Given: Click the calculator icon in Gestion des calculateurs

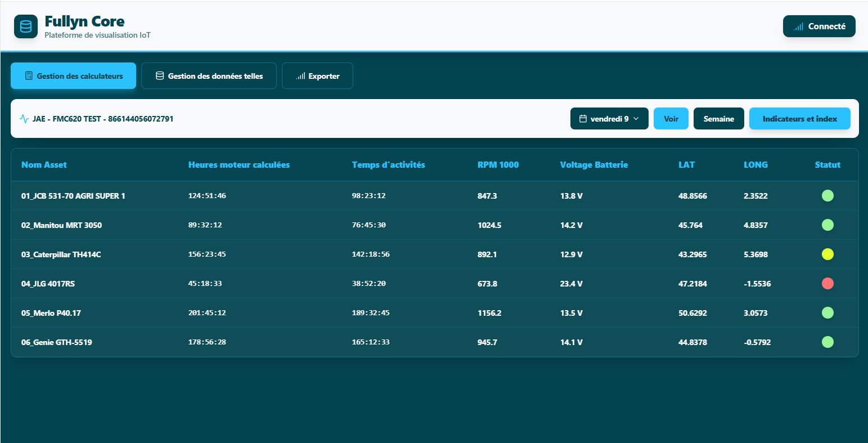Looking at the screenshot, I should pyautogui.click(x=29, y=76).
